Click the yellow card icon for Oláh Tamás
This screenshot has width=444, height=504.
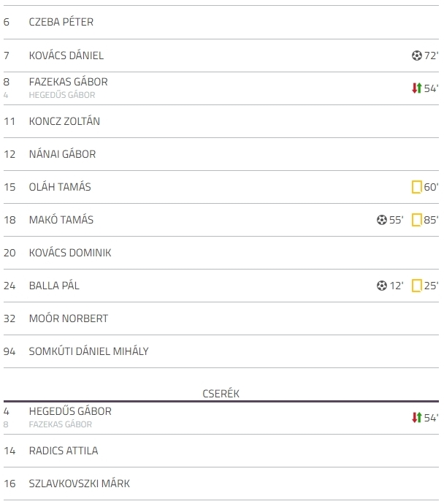417,187
